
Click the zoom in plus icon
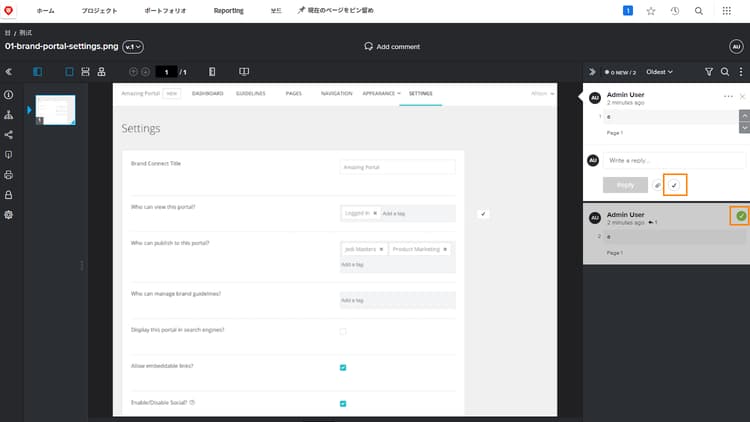[x=133, y=72]
